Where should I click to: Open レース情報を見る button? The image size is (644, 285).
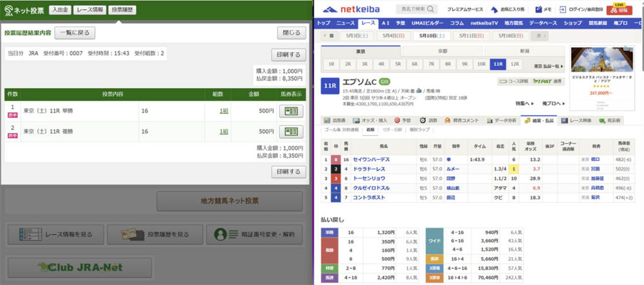[x=56, y=235]
